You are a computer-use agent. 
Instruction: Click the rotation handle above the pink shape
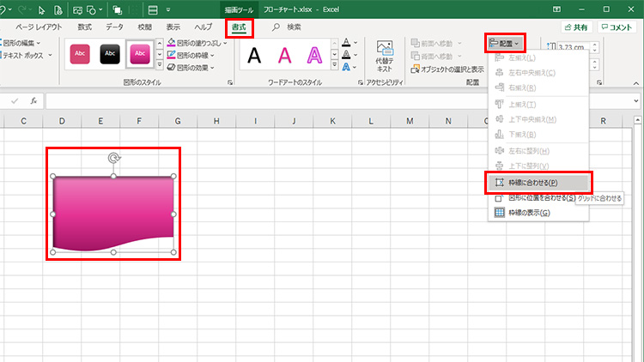click(x=113, y=158)
